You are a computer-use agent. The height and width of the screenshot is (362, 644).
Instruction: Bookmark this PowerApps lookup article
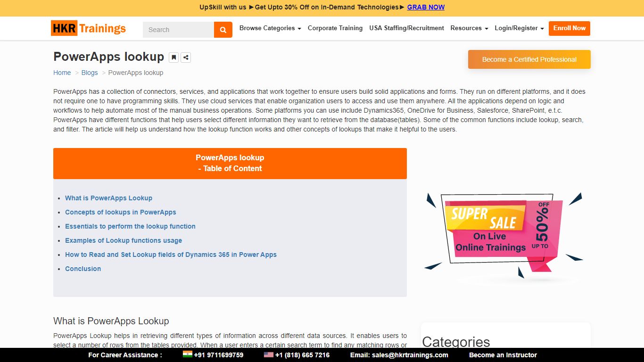pyautogui.click(x=174, y=58)
